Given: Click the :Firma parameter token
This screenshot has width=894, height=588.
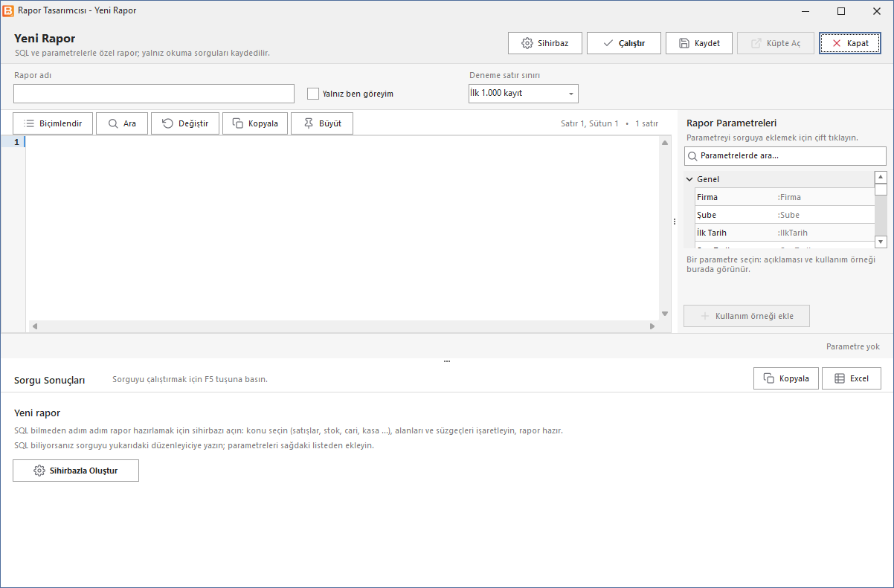Looking at the screenshot, I should click(x=789, y=197).
